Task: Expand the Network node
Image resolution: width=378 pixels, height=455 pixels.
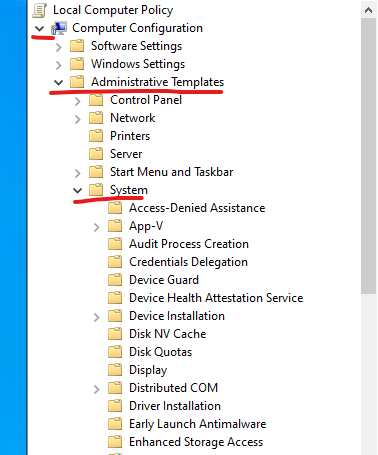Action: tap(78, 119)
